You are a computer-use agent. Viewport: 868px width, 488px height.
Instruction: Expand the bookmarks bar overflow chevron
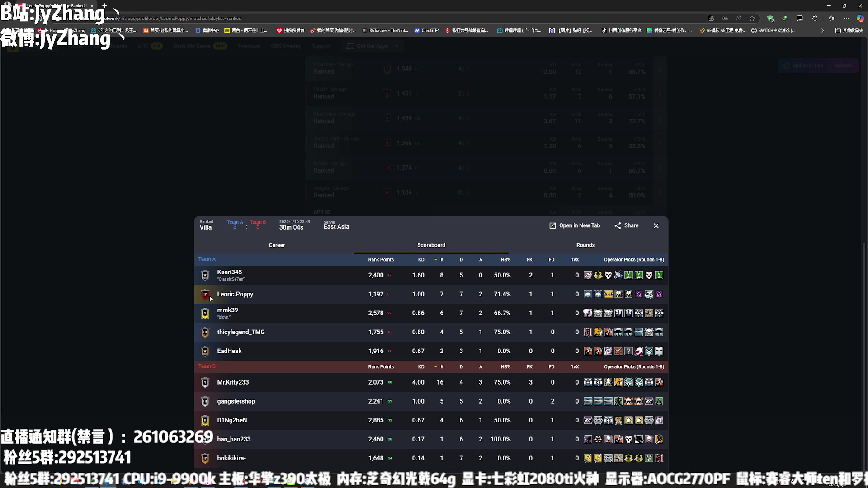pyautogui.click(x=823, y=31)
